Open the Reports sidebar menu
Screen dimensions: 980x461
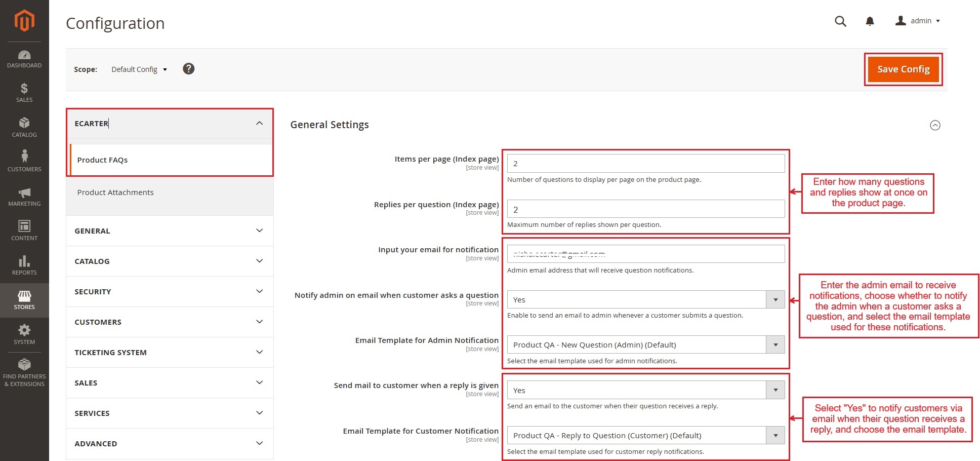[x=24, y=266]
